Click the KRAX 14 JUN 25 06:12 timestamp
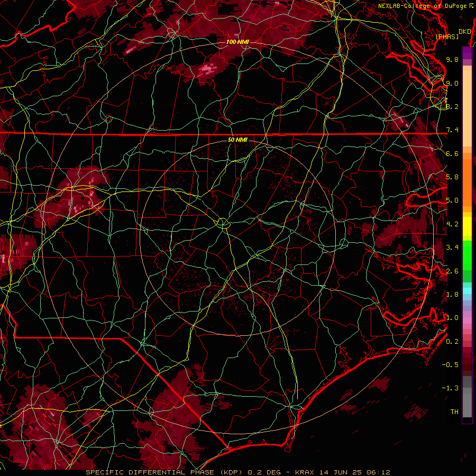This screenshot has width=476, height=476. pos(343,472)
